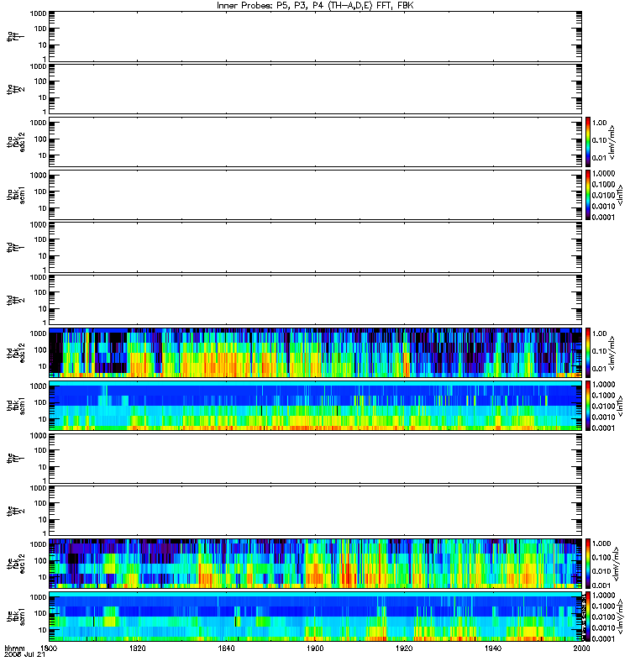Click the 'tha fff 2' panel label

(x=15, y=89)
